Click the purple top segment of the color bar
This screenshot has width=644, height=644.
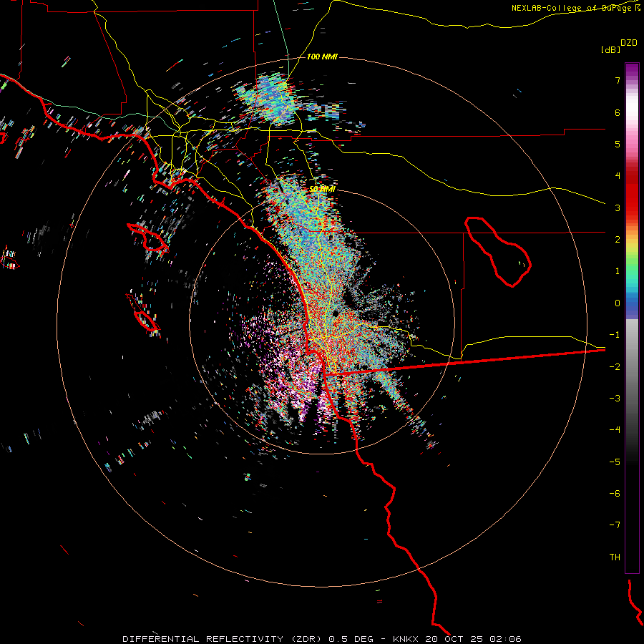[x=632, y=71]
